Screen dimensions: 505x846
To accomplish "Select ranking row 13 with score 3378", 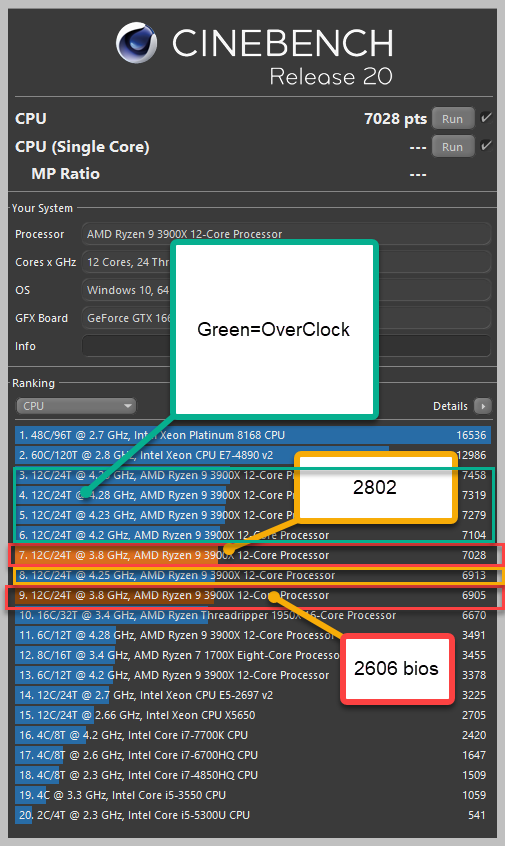I will pos(253,675).
